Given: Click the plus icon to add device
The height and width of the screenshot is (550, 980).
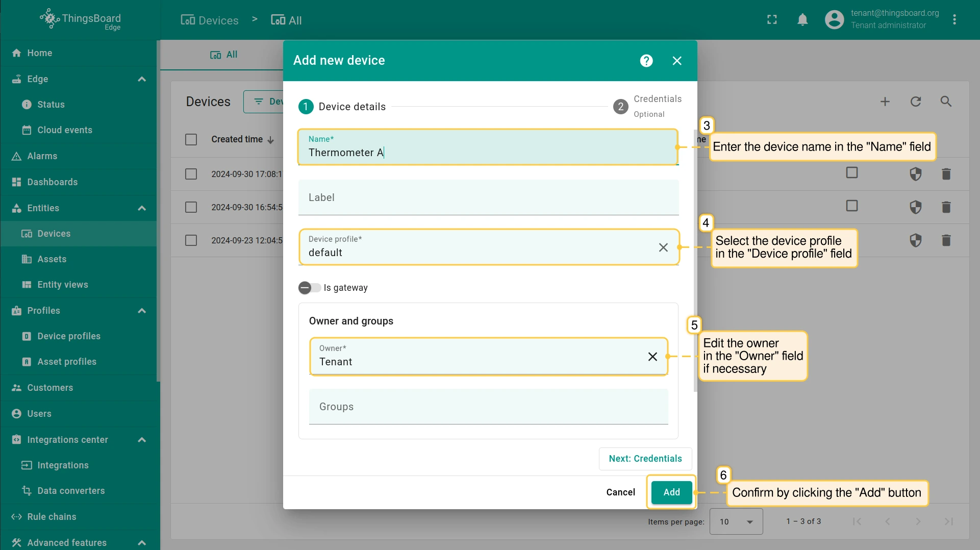Looking at the screenshot, I should [885, 102].
